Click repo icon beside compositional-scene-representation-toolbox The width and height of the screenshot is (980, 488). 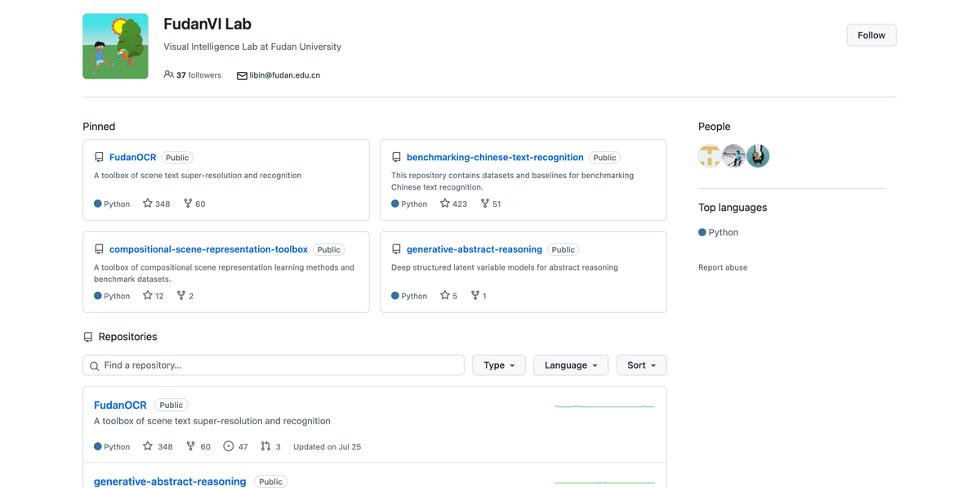[x=99, y=249]
